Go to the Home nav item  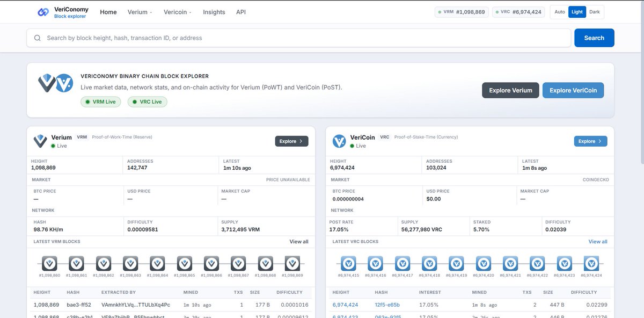tap(108, 12)
